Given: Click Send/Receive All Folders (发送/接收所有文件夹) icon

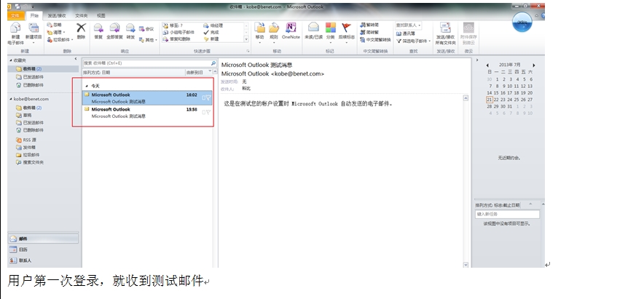Looking at the screenshot, I should pyautogui.click(x=446, y=28).
